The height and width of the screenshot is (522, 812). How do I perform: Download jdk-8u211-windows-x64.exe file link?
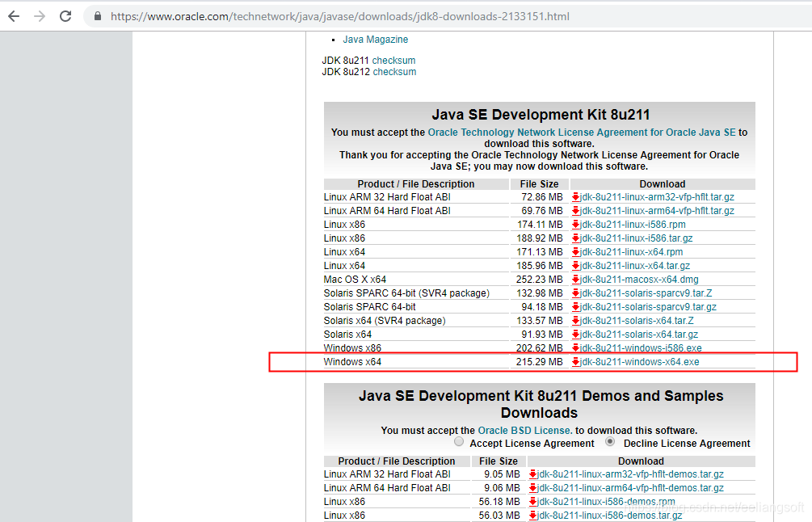[640, 362]
